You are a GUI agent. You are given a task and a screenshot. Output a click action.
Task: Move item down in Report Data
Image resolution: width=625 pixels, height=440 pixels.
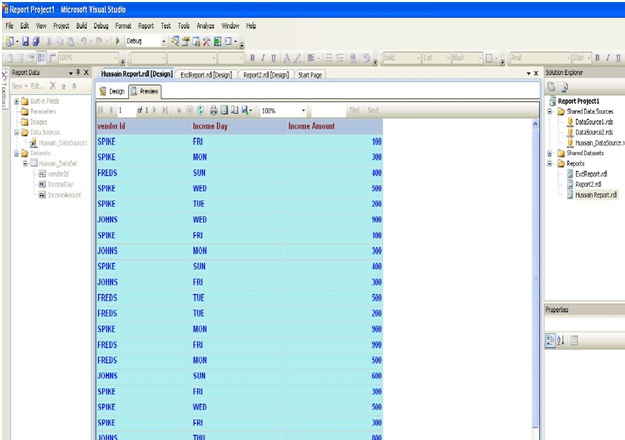click(x=74, y=86)
